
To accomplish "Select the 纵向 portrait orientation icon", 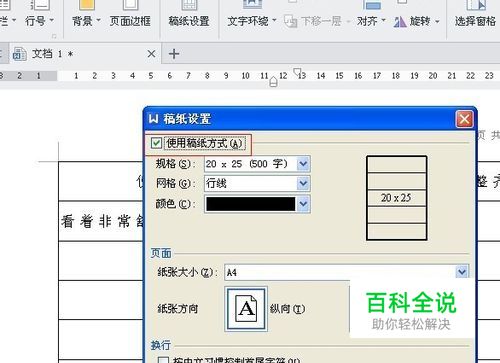I will pyautogui.click(x=246, y=309).
